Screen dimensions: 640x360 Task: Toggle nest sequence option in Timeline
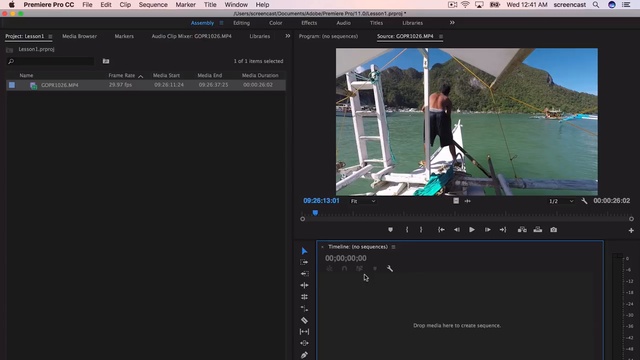[x=329, y=268]
